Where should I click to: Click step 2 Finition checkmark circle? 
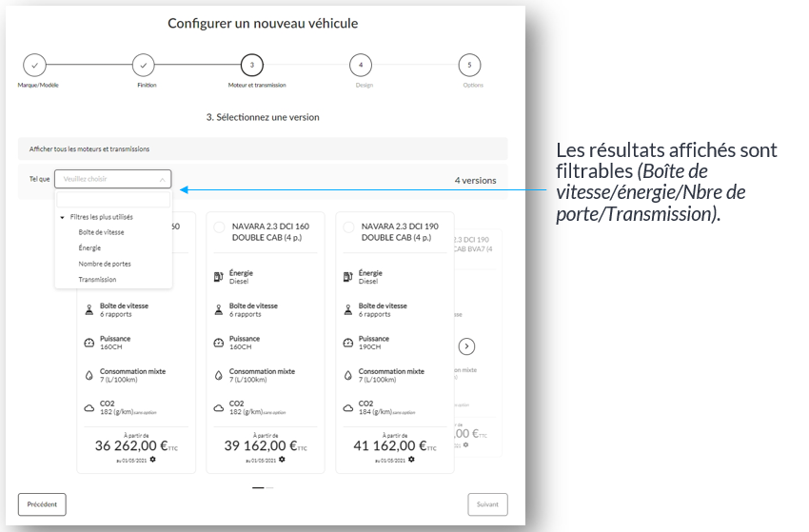(144, 66)
